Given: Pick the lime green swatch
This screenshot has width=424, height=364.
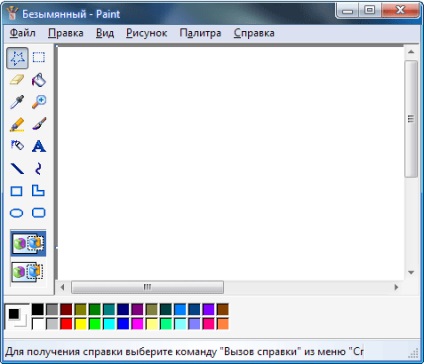Looking at the screenshot, I should pos(95,324).
